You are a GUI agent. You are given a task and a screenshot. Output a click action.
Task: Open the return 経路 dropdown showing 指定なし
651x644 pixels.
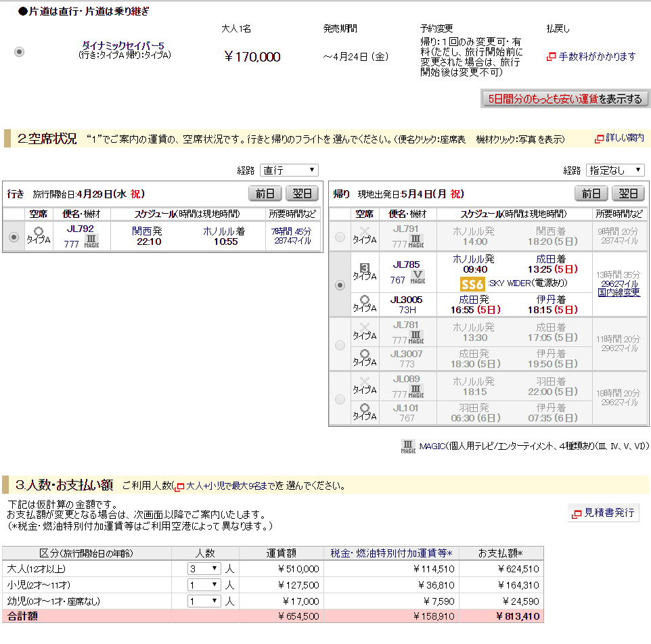pos(615,170)
